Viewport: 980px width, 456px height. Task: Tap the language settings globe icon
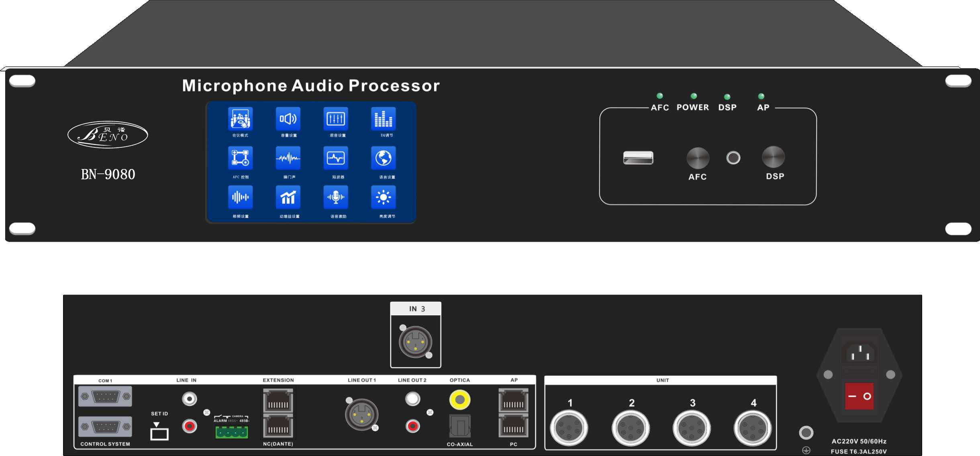coord(383,158)
